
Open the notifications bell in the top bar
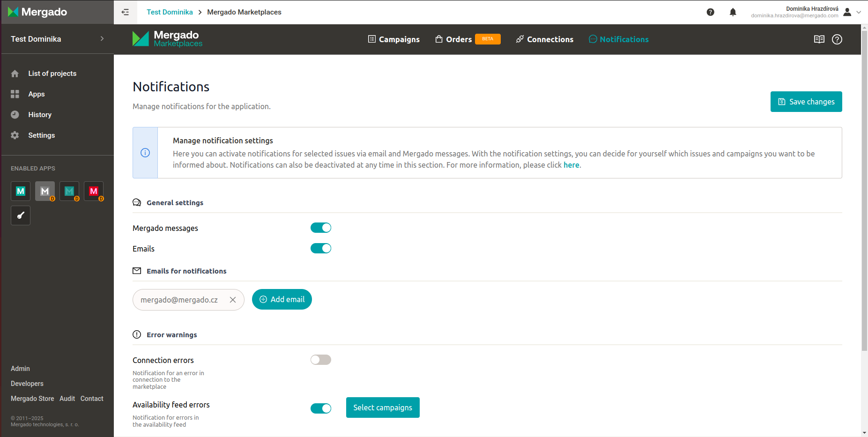pyautogui.click(x=733, y=12)
